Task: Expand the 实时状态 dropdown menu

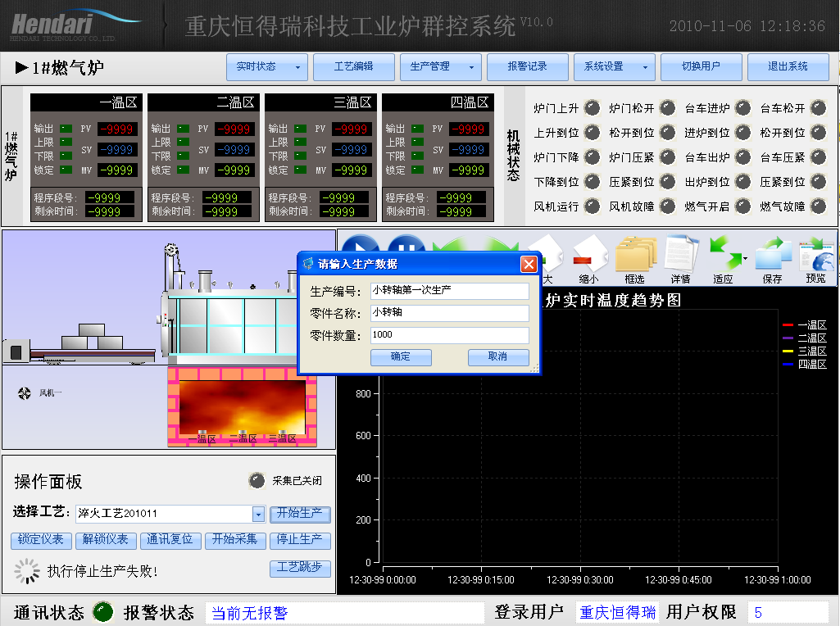Action: tap(298, 67)
